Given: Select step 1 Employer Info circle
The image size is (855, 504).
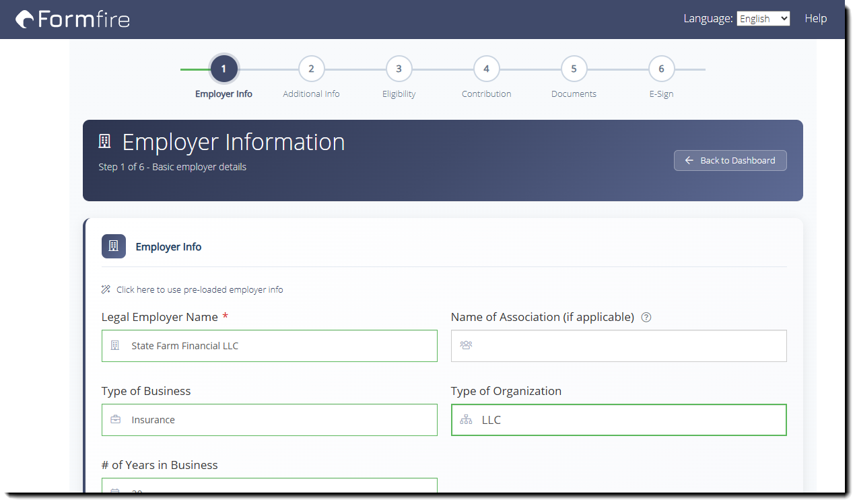Looking at the screenshot, I should [x=224, y=69].
